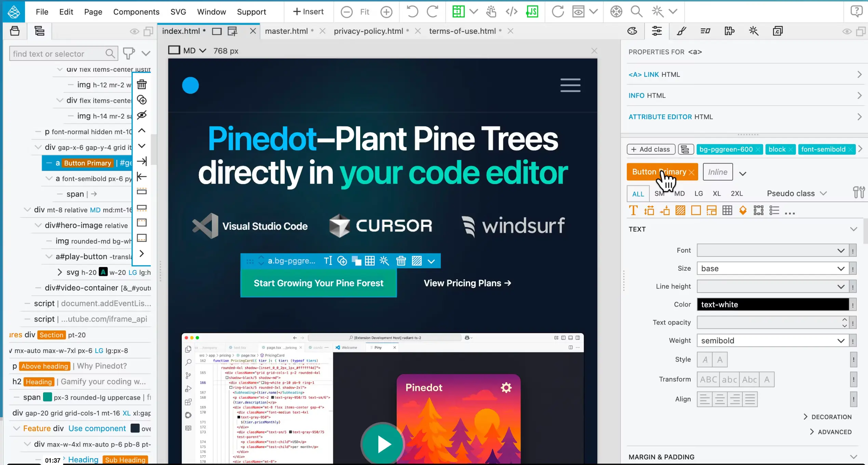Collapse the TEXT section

(x=853, y=229)
